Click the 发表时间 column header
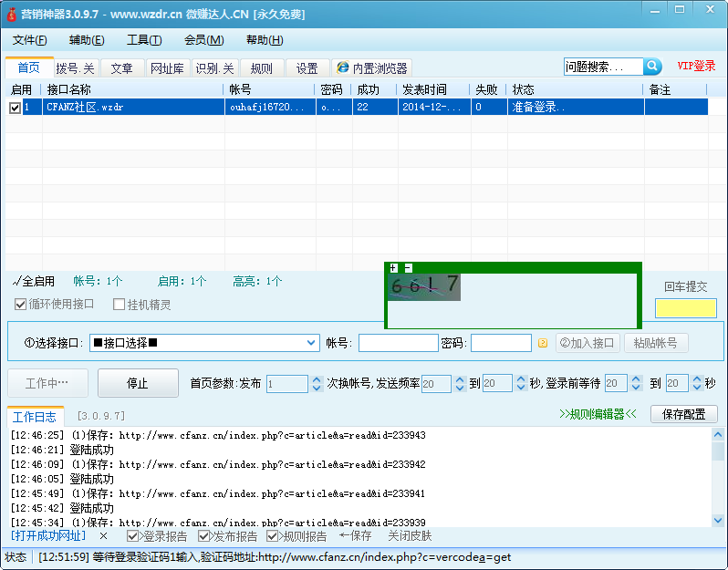The image size is (728, 570). (433, 89)
